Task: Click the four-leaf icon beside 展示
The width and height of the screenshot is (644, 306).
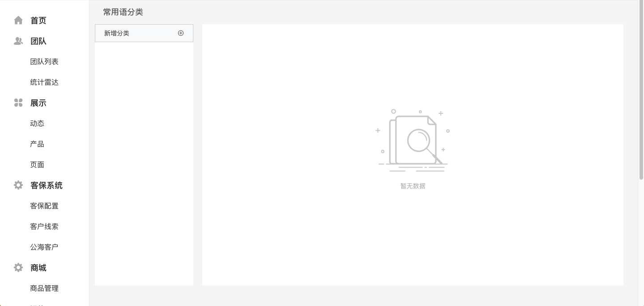Action: pos(18,103)
